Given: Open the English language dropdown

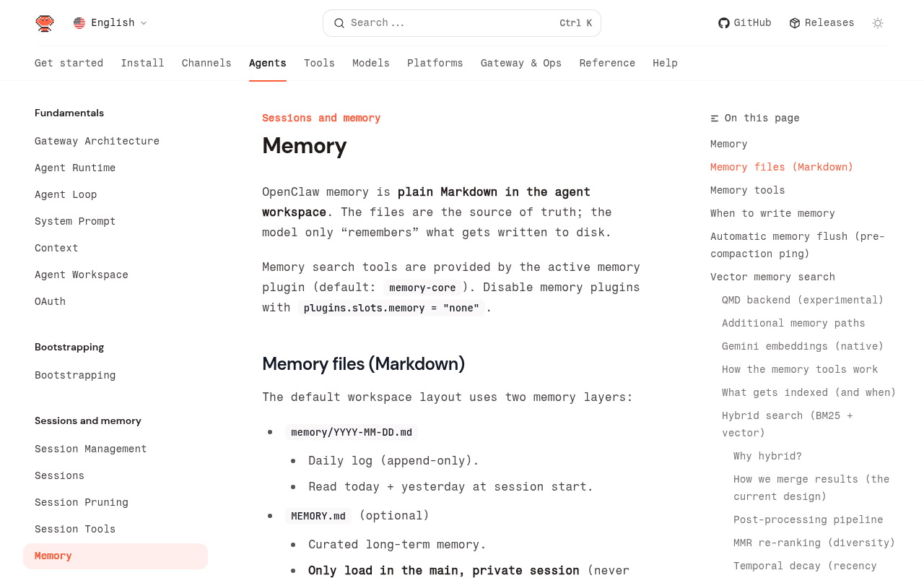Looking at the screenshot, I should pyautogui.click(x=108, y=21).
